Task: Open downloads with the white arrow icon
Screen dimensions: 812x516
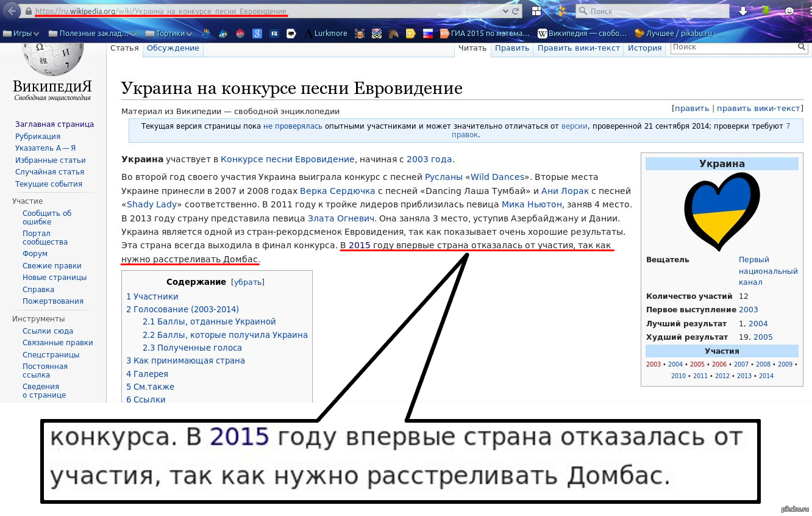Action: pos(743,11)
